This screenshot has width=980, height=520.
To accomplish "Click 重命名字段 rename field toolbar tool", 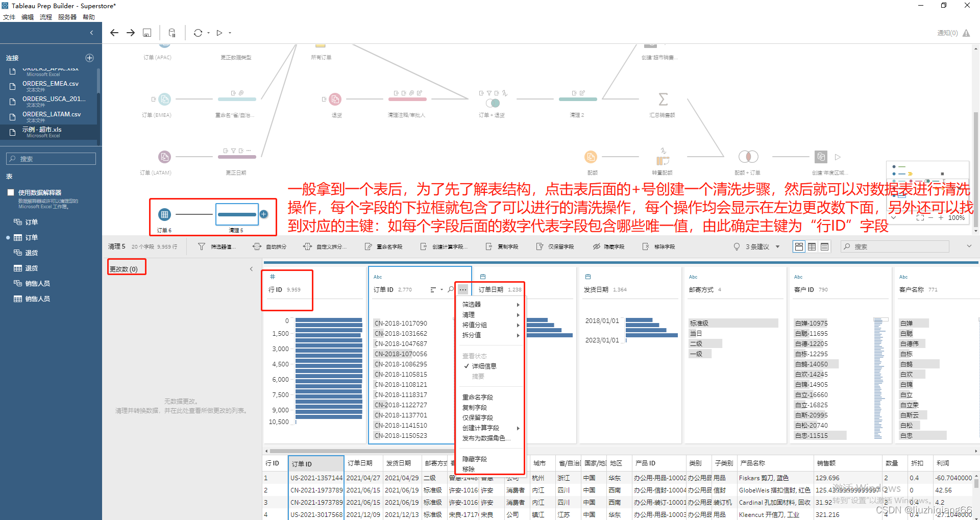I will (x=383, y=246).
